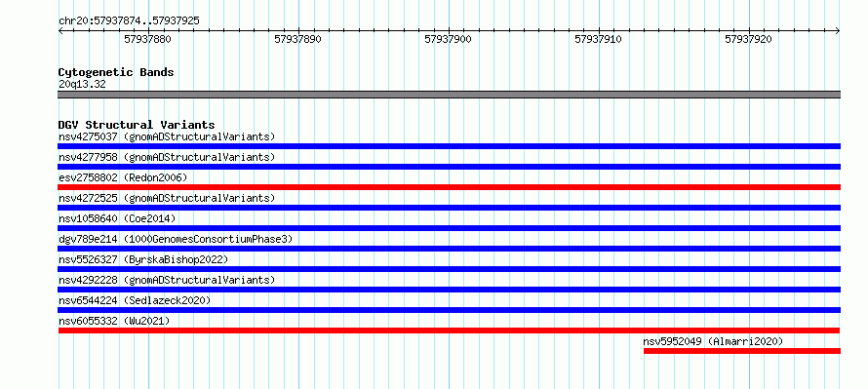Select the blue bar for nsv1058640
Image resolution: width=868 pixels, height=389 pixels.
[x=449, y=228]
